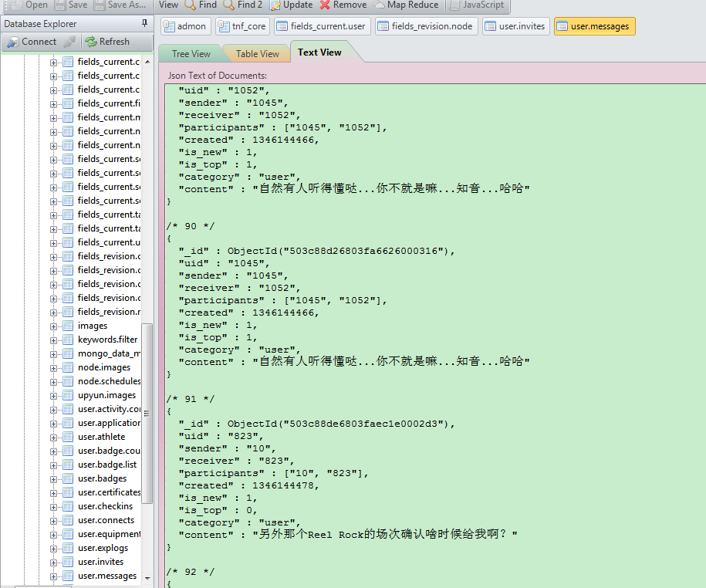Click the Update toolbar button

point(291,5)
